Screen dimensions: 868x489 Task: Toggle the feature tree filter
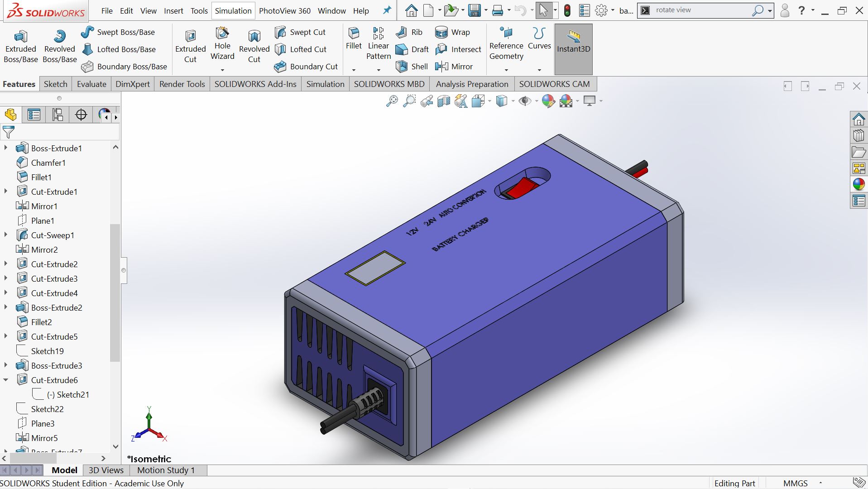tap(9, 132)
